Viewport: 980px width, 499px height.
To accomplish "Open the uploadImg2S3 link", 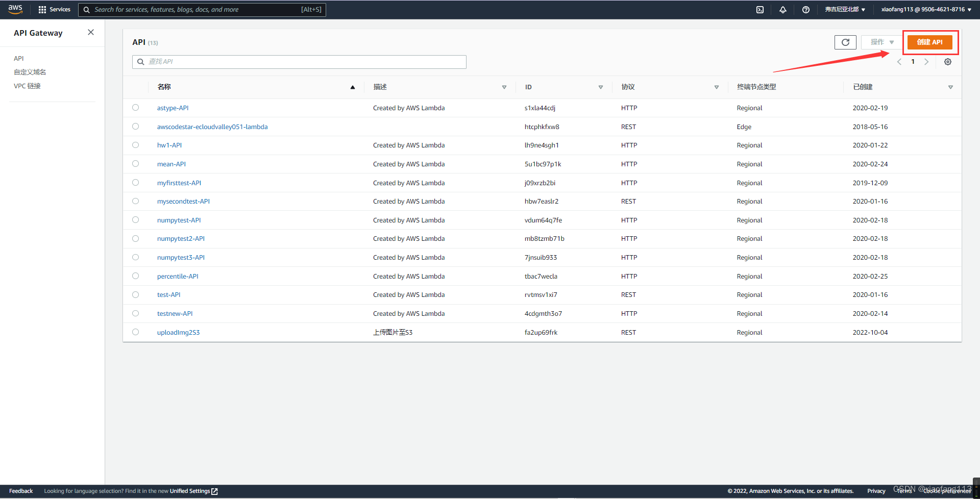I will [178, 333].
